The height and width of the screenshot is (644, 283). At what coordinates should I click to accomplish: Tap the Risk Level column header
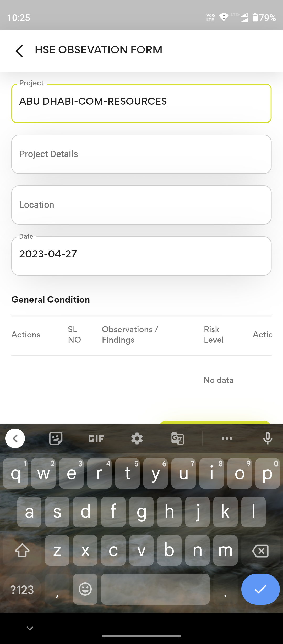coord(214,335)
